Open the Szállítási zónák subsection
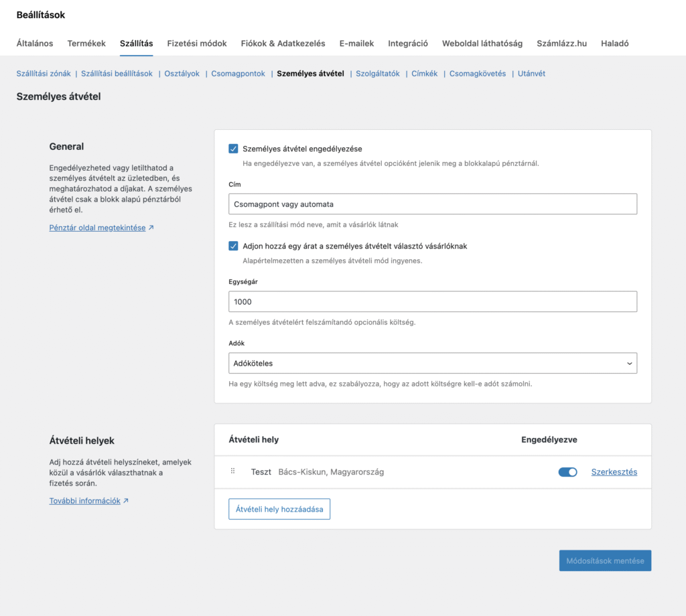Image resolution: width=686 pixels, height=616 pixels. tap(44, 74)
